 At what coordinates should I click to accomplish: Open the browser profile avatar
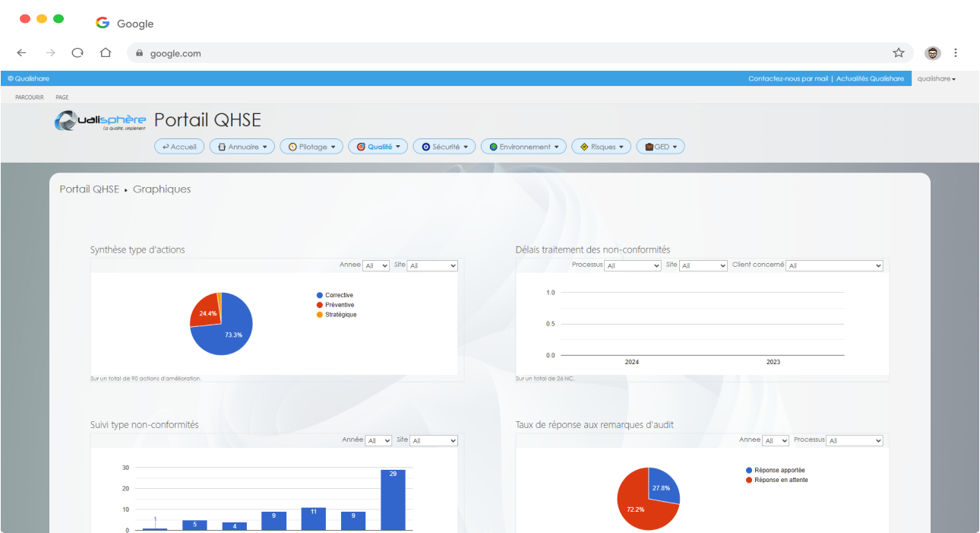[x=932, y=52]
